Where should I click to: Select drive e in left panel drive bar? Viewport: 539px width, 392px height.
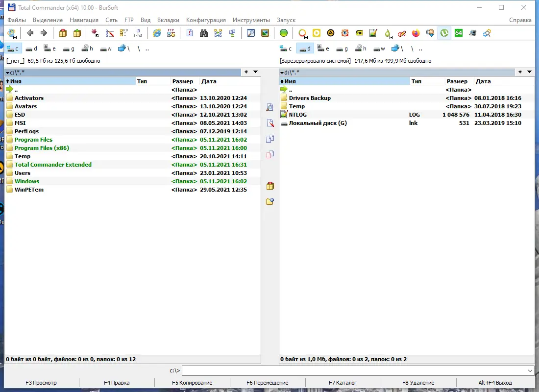pos(50,49)
